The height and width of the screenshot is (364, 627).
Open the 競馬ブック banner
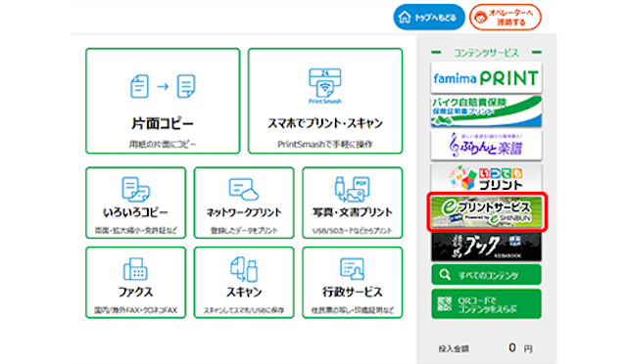(x=486, y=247)
